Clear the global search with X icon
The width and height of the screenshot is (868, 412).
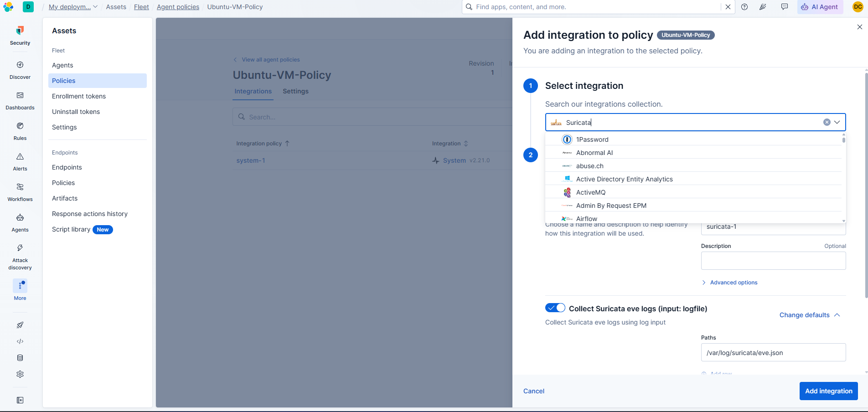pos(728,7)
